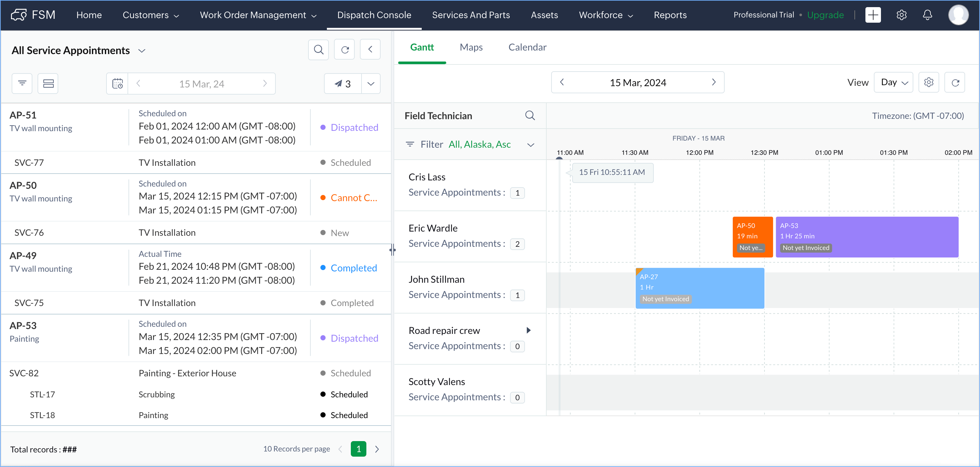Viewport: 980px width, 467px height.
Task: Open the Calendar tab
Action: (x=527, y=47)
